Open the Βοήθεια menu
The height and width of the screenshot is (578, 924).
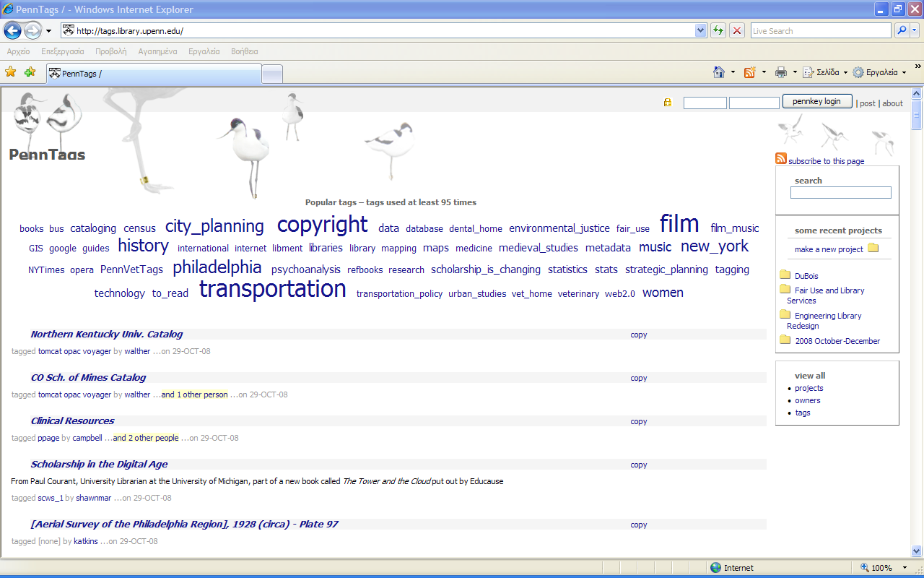tap(245, 51)
